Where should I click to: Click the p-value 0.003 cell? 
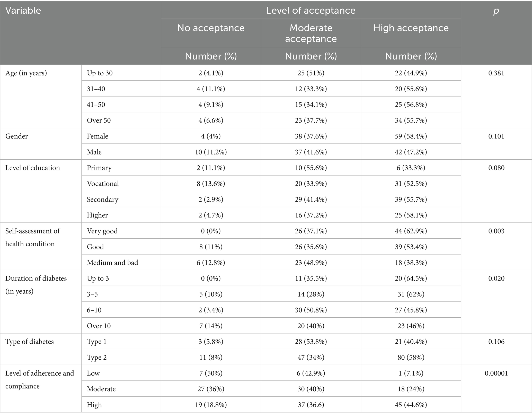[496, 231]
